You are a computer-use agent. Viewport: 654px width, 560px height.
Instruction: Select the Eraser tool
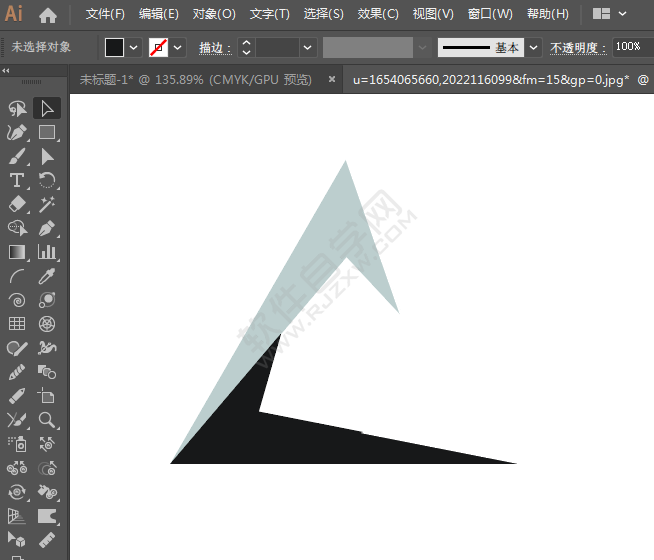tap(17, 204)
